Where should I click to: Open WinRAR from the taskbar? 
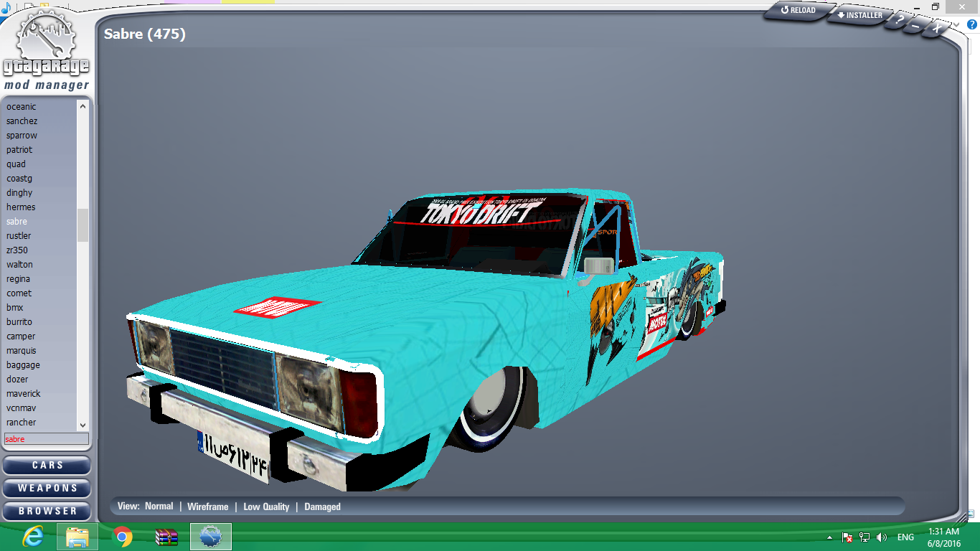(166, 537)
